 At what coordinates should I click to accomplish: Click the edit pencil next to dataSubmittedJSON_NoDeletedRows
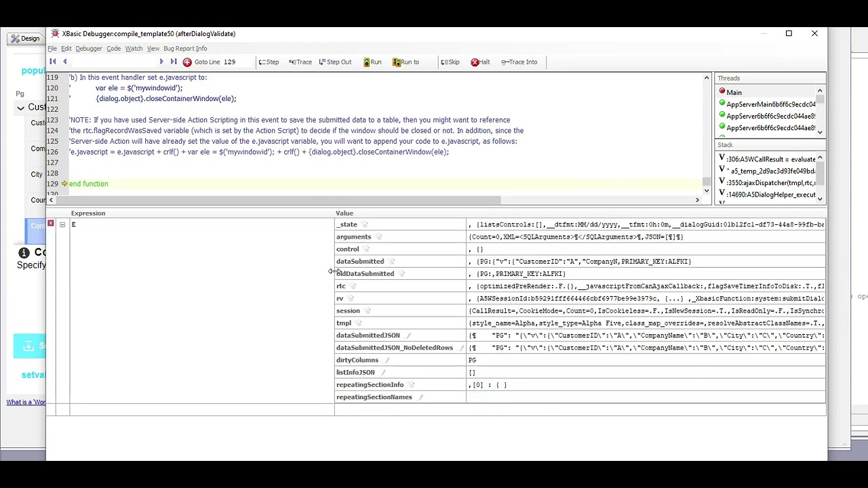(461, 348)
